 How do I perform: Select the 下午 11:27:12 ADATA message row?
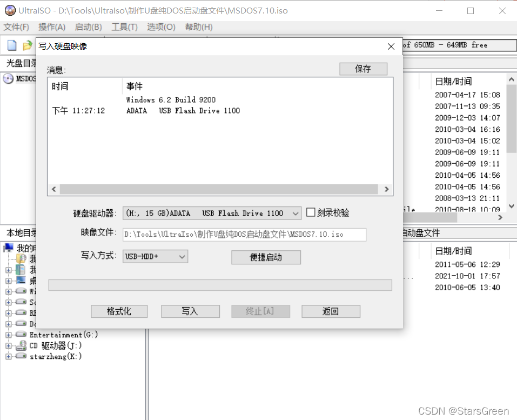[x=220, y=110]
